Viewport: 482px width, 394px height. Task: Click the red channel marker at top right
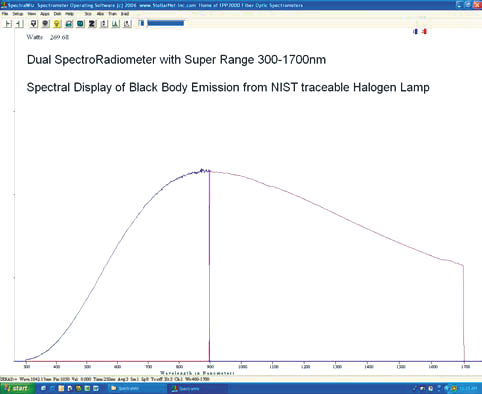(424, 32)
